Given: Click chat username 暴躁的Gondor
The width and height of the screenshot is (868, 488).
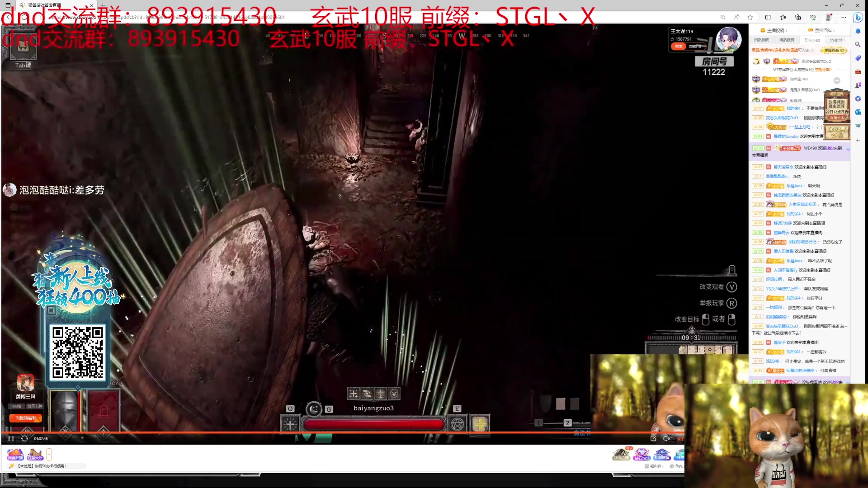Looking at the screenshot, I should [x=786, y=136].
